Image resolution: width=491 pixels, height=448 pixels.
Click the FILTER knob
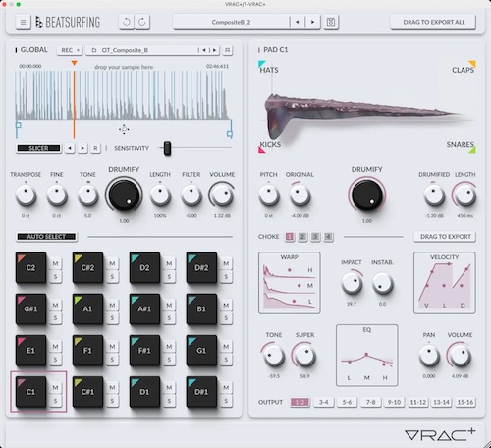click(191, 196)
